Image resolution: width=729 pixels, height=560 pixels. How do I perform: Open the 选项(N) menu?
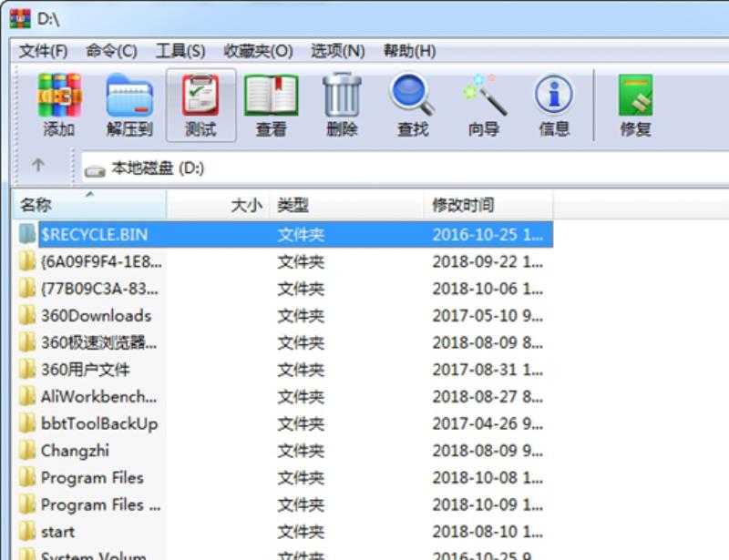[338, 51]
